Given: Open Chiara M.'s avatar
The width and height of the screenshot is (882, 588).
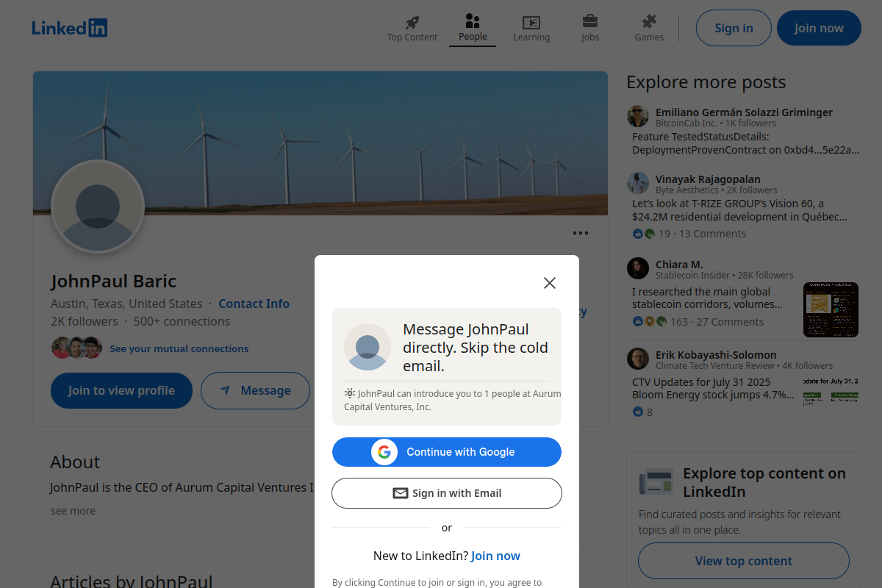Looking at the screenshot, I should (638, 268).
